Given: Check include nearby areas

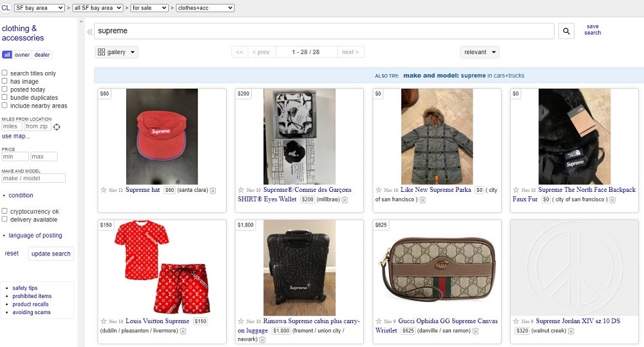Looking at the screenshot, I should pyautogui.click(x=5, y=105).
